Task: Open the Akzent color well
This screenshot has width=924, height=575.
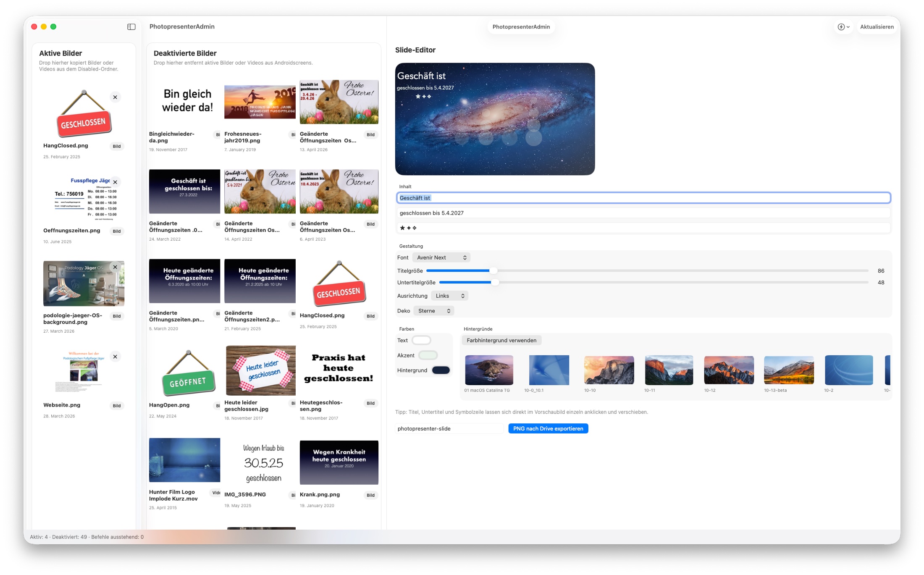Action: click(428, 355)
